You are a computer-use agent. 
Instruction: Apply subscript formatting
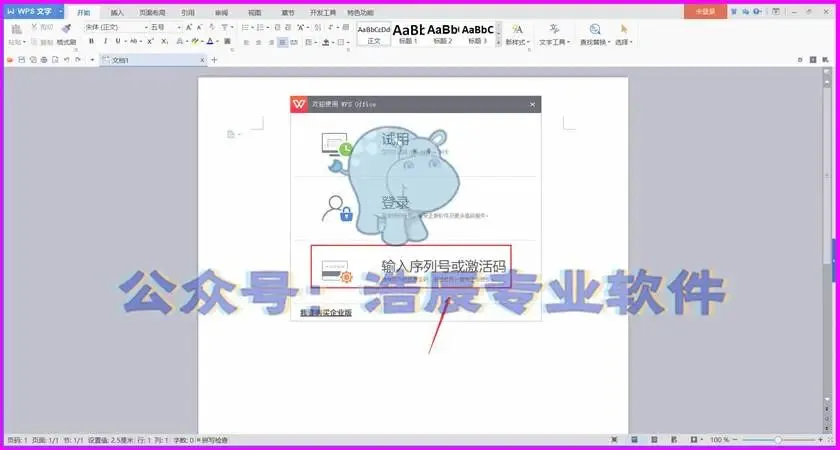(x=165, y=41)
